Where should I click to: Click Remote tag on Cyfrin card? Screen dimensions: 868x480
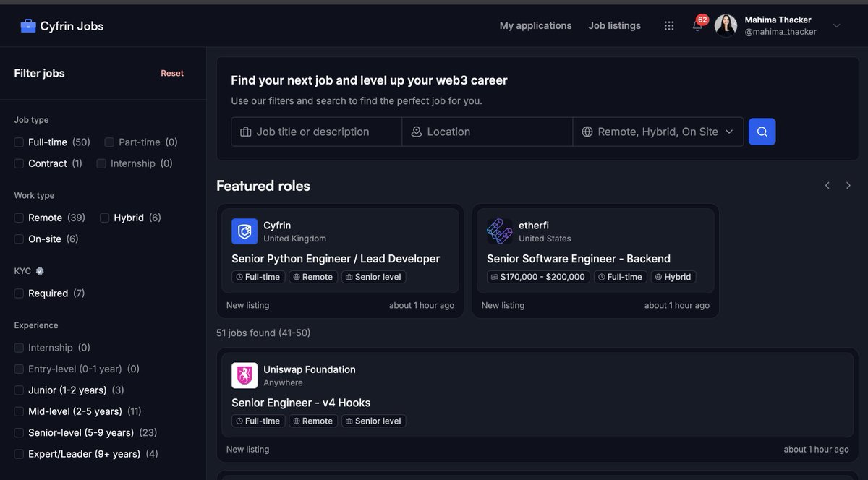click(x=313, y=277)
